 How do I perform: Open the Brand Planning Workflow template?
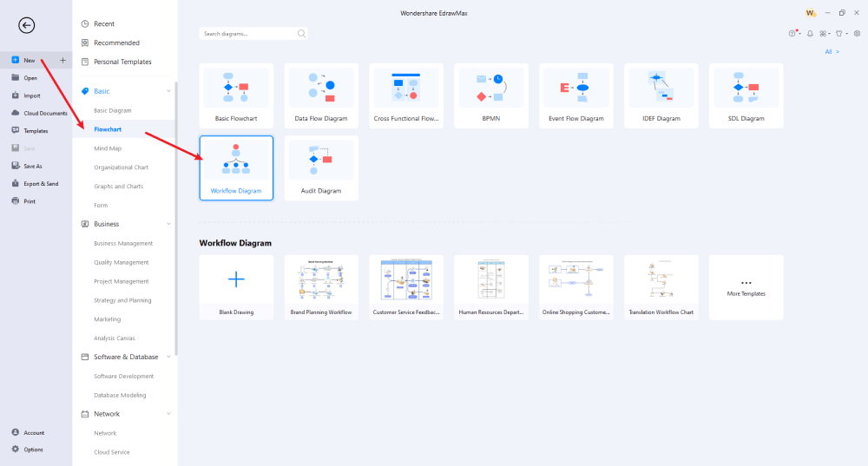point(321,287)
